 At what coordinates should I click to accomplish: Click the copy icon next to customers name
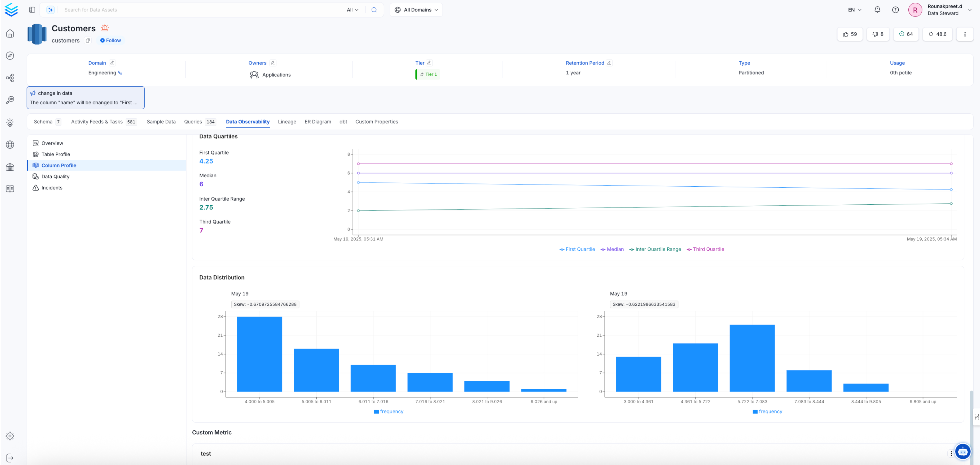(x=88, y=40)
